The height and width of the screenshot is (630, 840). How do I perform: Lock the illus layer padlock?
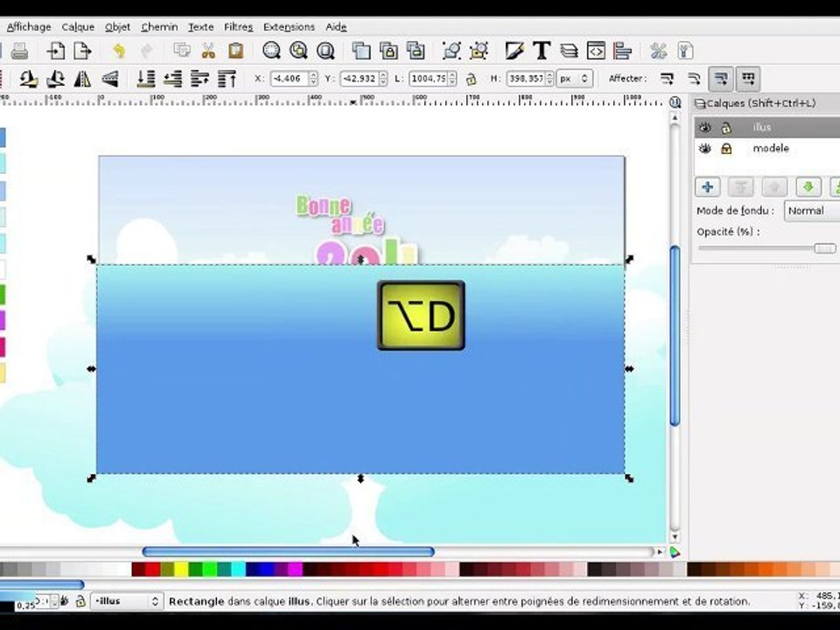pos(726,128)
